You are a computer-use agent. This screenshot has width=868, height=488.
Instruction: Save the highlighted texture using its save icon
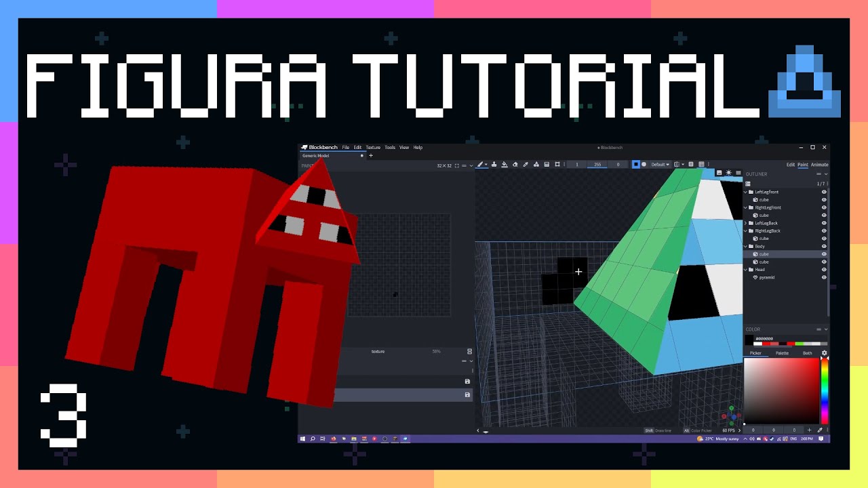[x=467, y=394]
